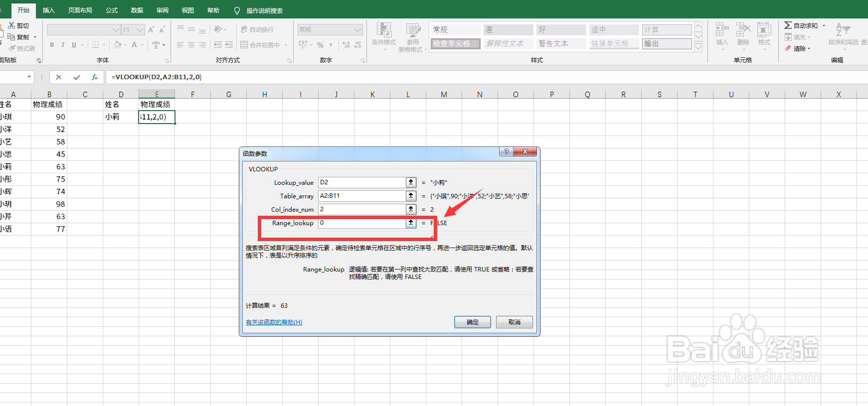868x406 pixels.
Task: Click the Decrease Decimal icon
Action: (x=357, y=45)
